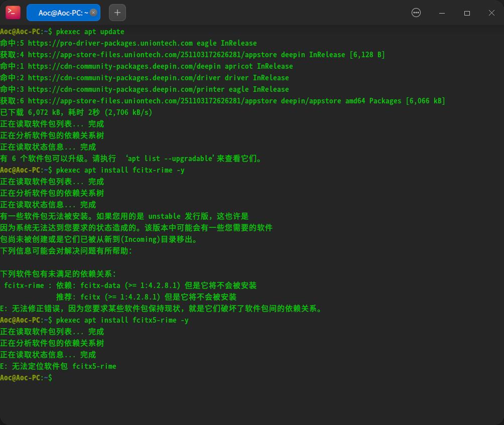Select the Aoc@Aoc-PC: ~ tab
Image resolution: width=504 pixels, height=425 pixels.
[63, 13]
